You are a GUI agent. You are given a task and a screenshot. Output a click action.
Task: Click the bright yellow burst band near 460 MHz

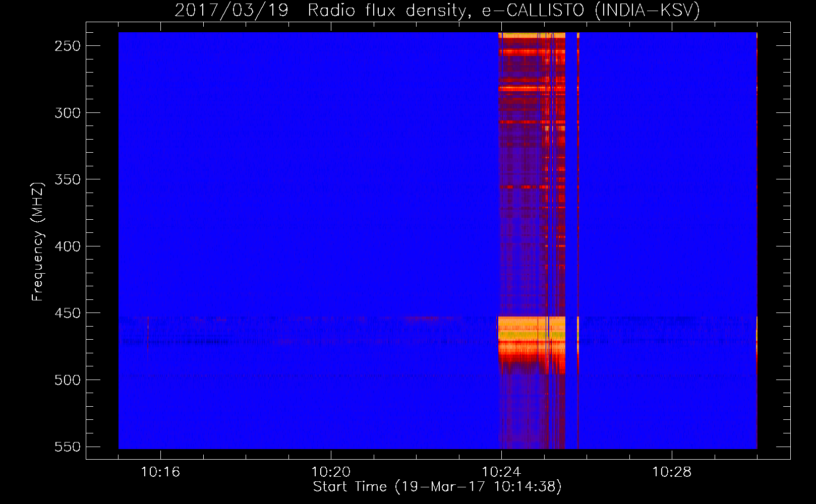click(x=531, y=329)
